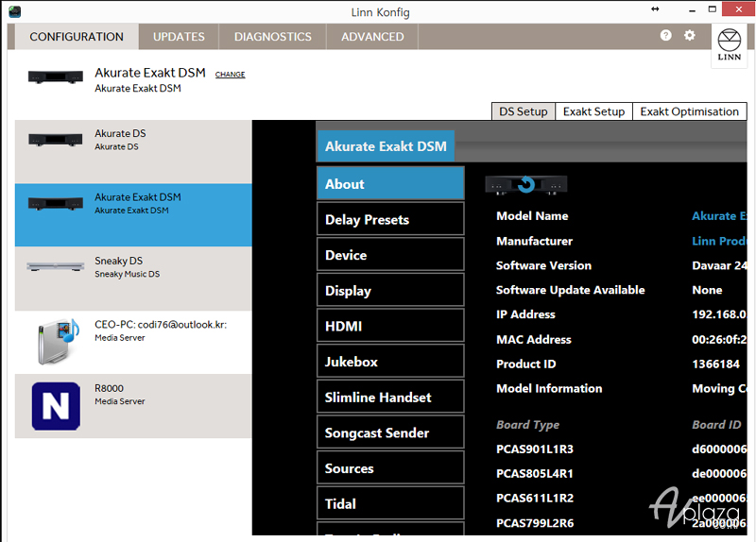Screen dimensions: 756x542
Task: Click board entry PCAS901L1R3
Action: pos(535,449)
